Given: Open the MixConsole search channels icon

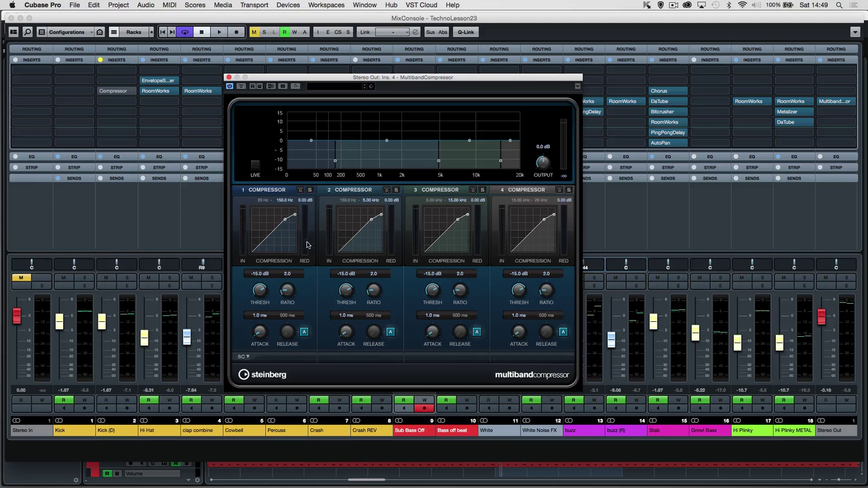Looking at the screenshot, I should [28, 32].
